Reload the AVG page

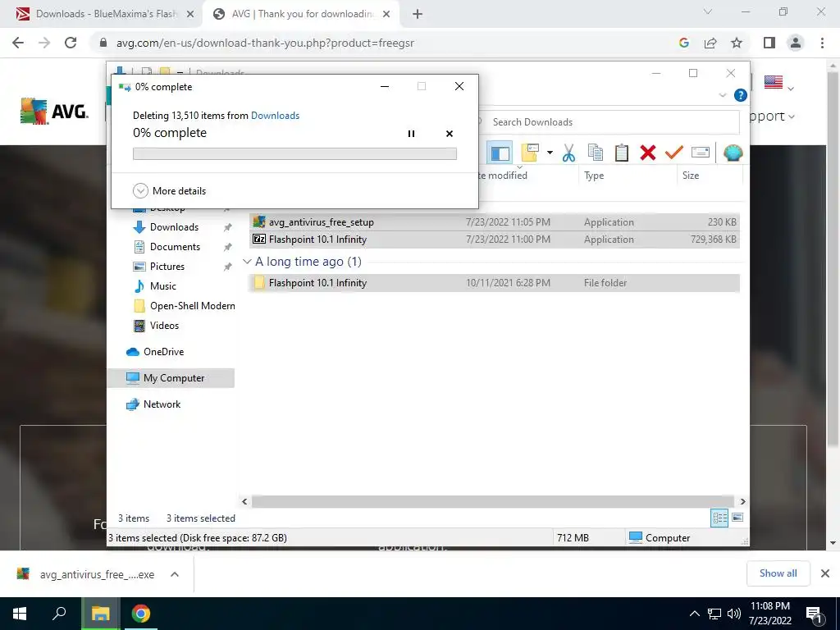[x=71, y=43]
